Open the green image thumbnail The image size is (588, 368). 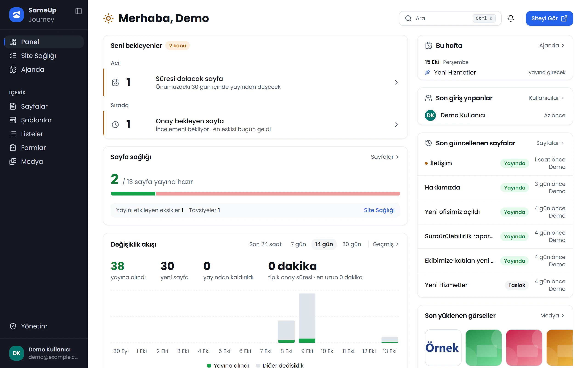click(x=483, y=348)
